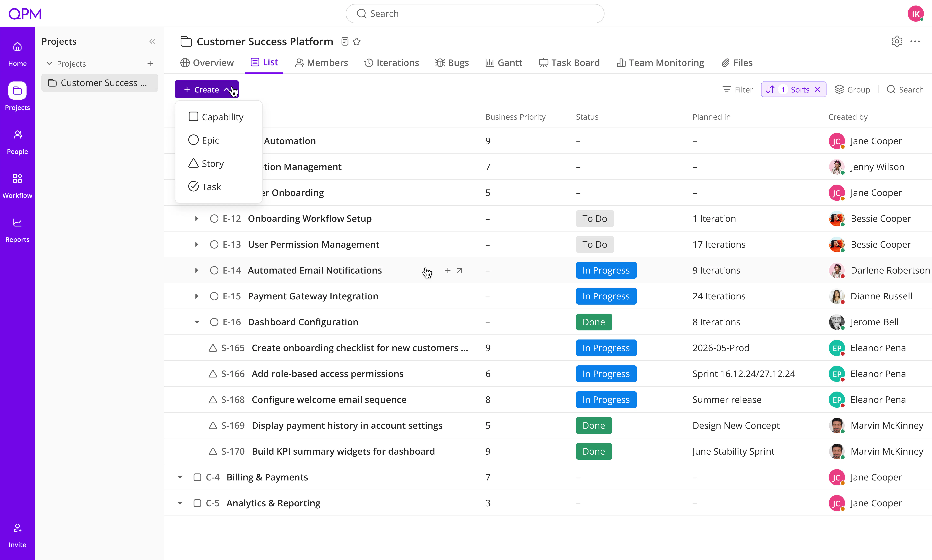This screenshot has width=932, height=560.
Task: Click the QPM logo
Action: click(25, 14)
